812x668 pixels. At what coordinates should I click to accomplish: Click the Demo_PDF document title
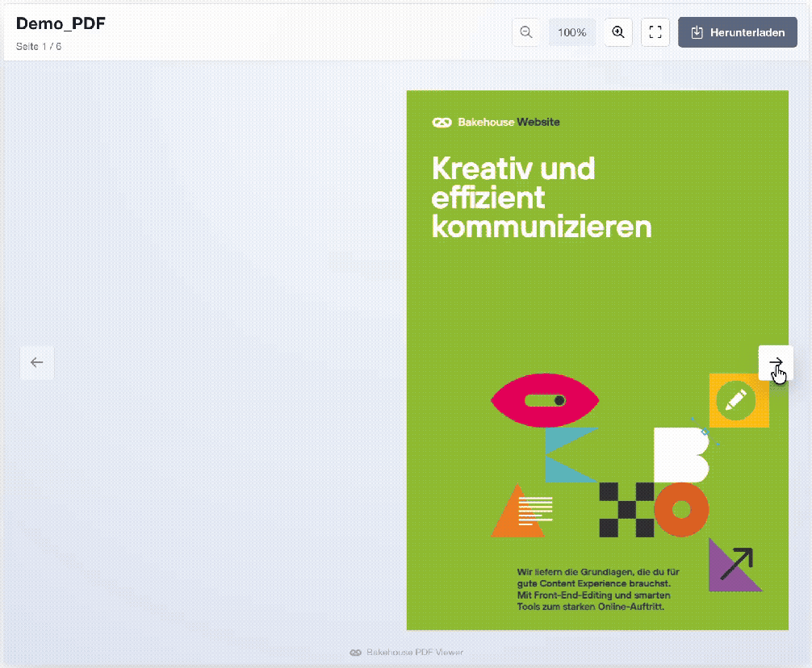61,23
